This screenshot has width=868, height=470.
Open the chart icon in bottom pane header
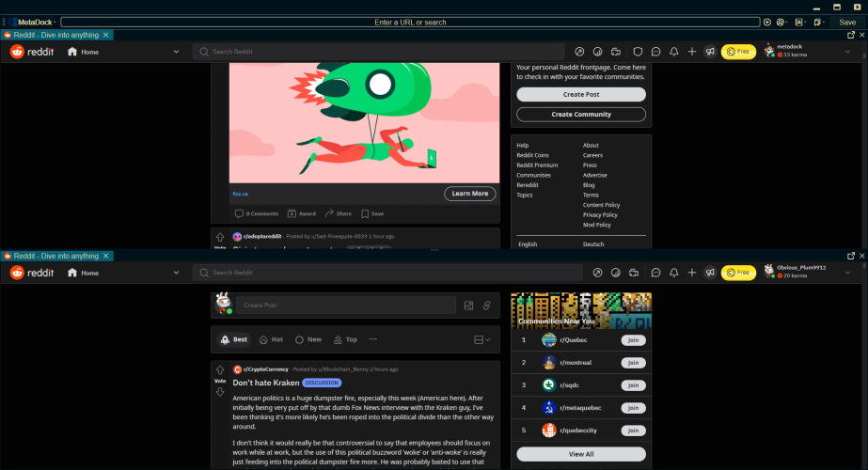[616, 273]
